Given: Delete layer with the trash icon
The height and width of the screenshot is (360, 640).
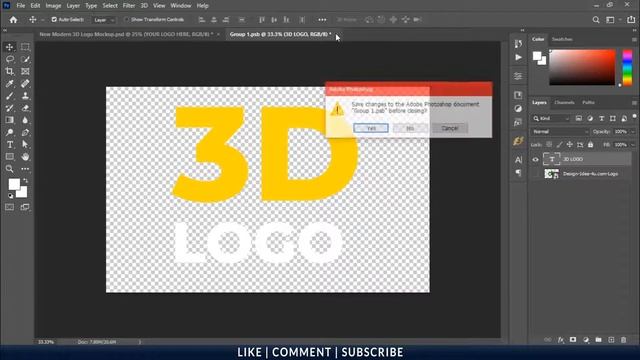Looking at the screenshot, I should [623, 340].
